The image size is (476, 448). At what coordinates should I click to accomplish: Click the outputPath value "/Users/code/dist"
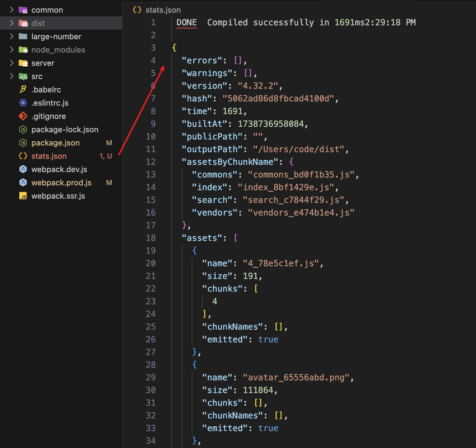coord(299,149)
